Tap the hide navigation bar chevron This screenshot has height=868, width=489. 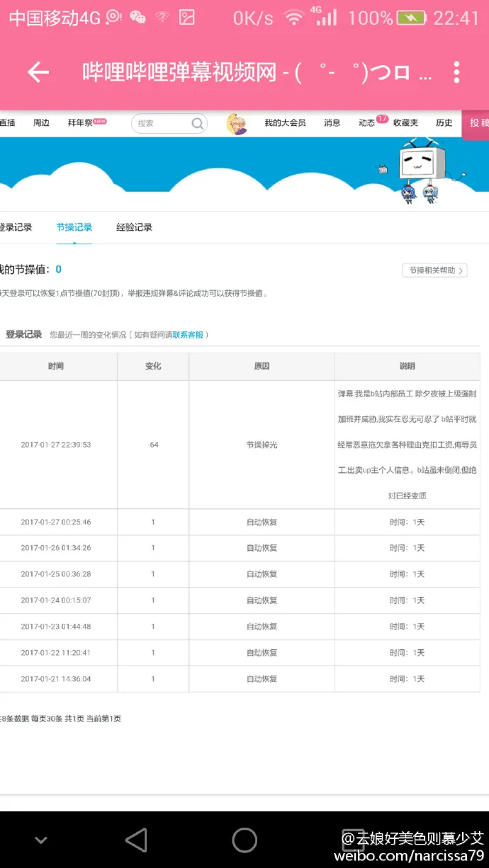tap(41, 840)
